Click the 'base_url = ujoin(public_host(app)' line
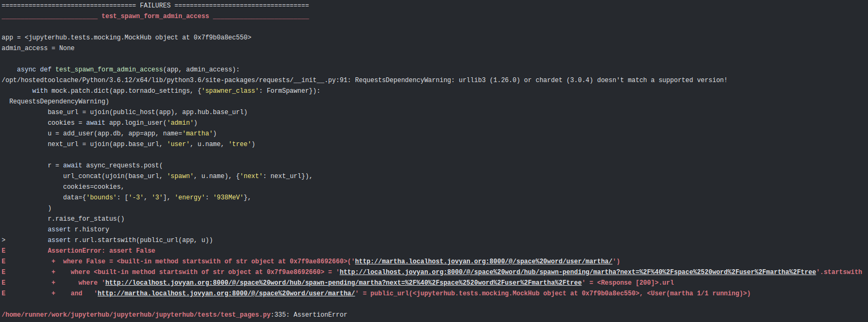 coord(147,112)
